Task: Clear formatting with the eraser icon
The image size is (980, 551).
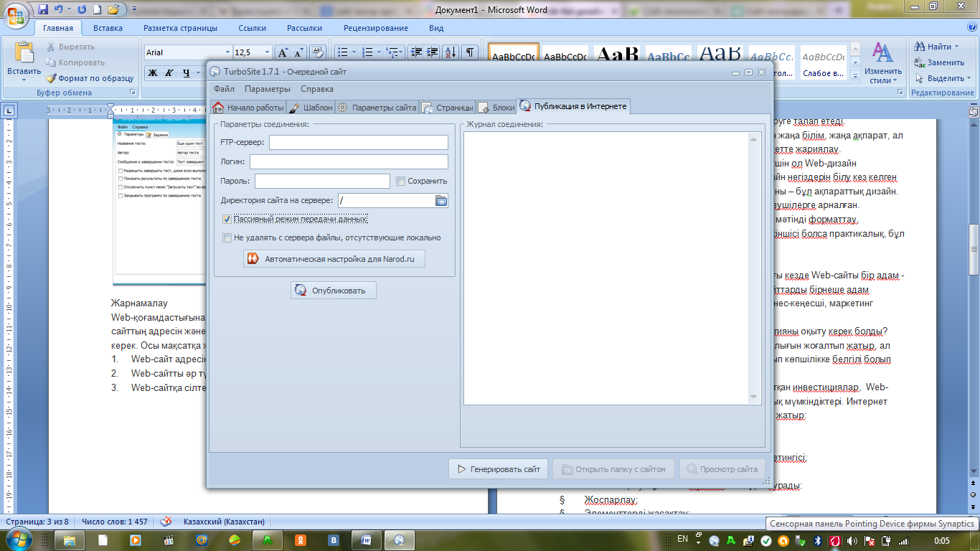Action: point(318,52)
